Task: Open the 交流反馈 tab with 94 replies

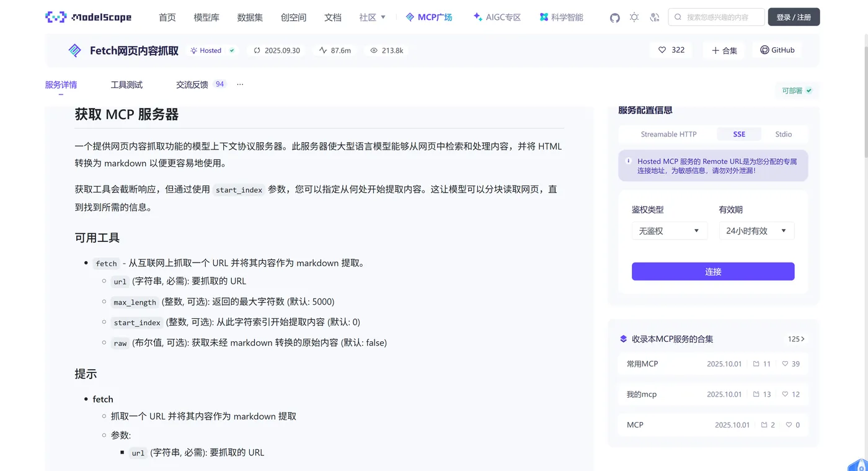Action: tap(193, 84)
